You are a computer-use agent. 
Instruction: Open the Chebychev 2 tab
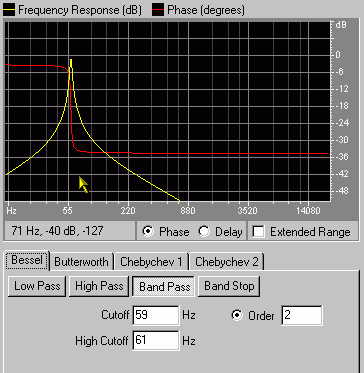pos(227,262)
